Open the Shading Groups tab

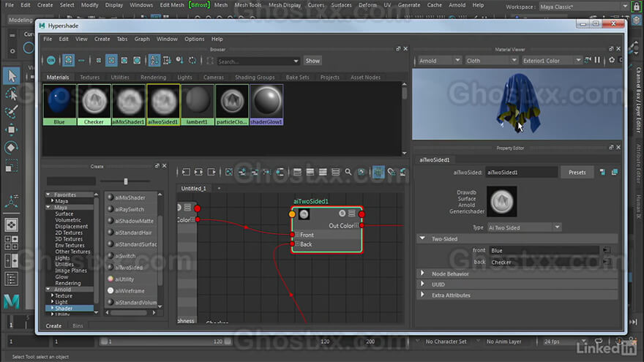(255, 78)
